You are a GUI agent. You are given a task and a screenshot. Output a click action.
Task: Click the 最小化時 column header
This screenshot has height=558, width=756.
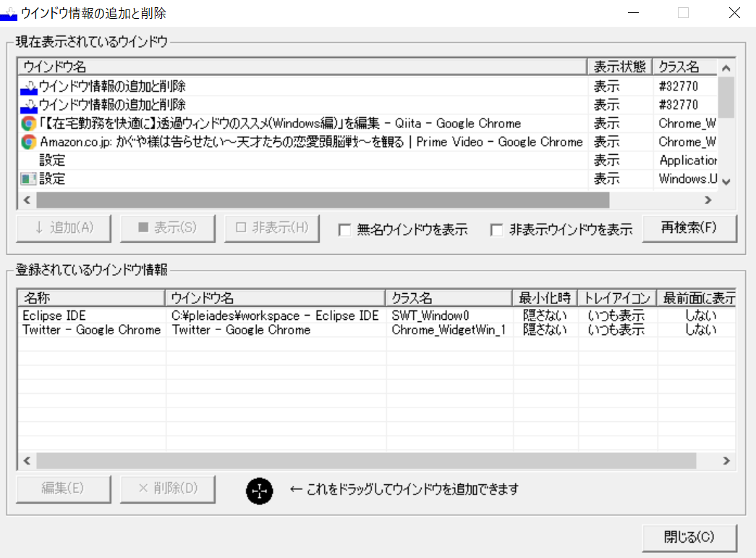coord(545,298)
